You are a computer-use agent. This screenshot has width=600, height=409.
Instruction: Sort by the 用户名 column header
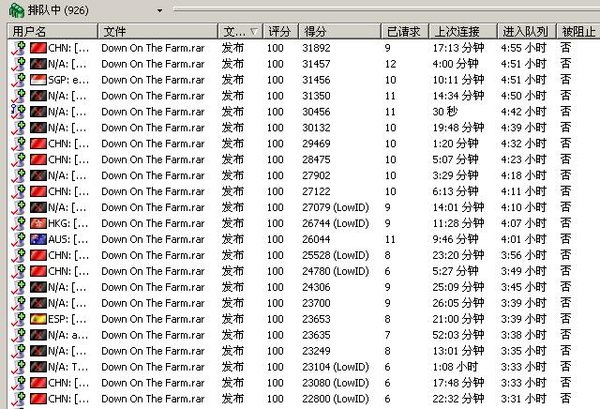(52, 31)
